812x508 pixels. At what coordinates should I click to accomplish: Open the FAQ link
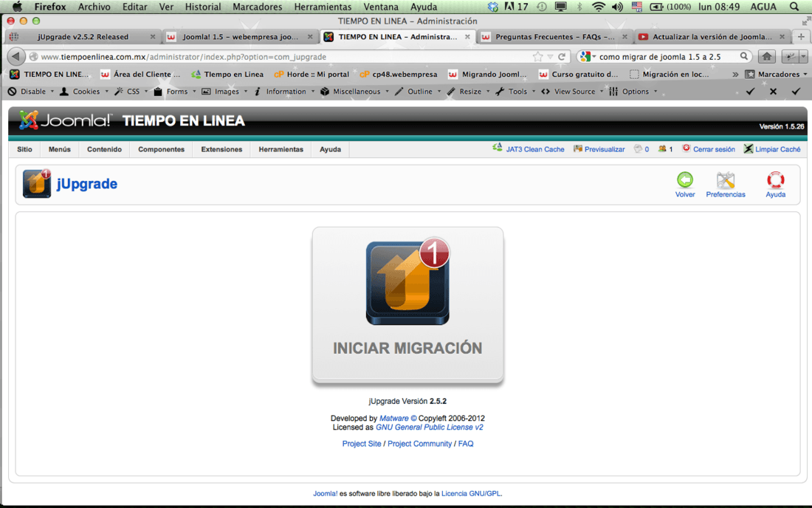click(x=466, y=444)
